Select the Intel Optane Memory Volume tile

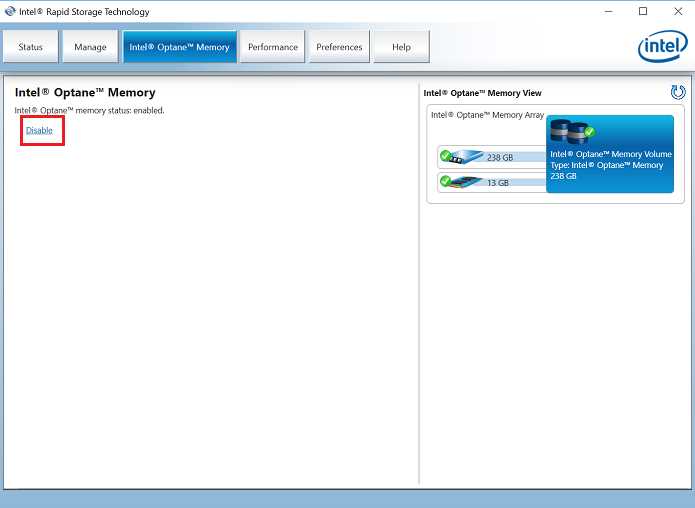click(x=610, y=154)
